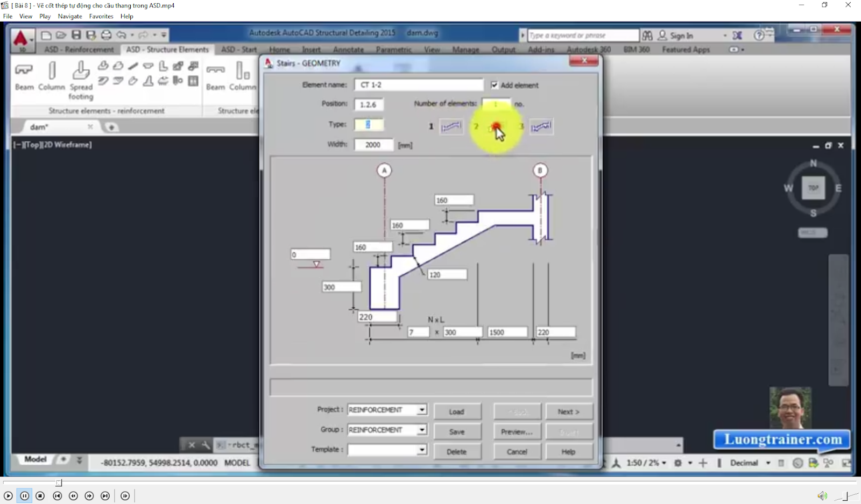Screen dimensions: 861x504
Task: Switch to ASD - Reinforcement ribbon tab
Action: (79, 49)
